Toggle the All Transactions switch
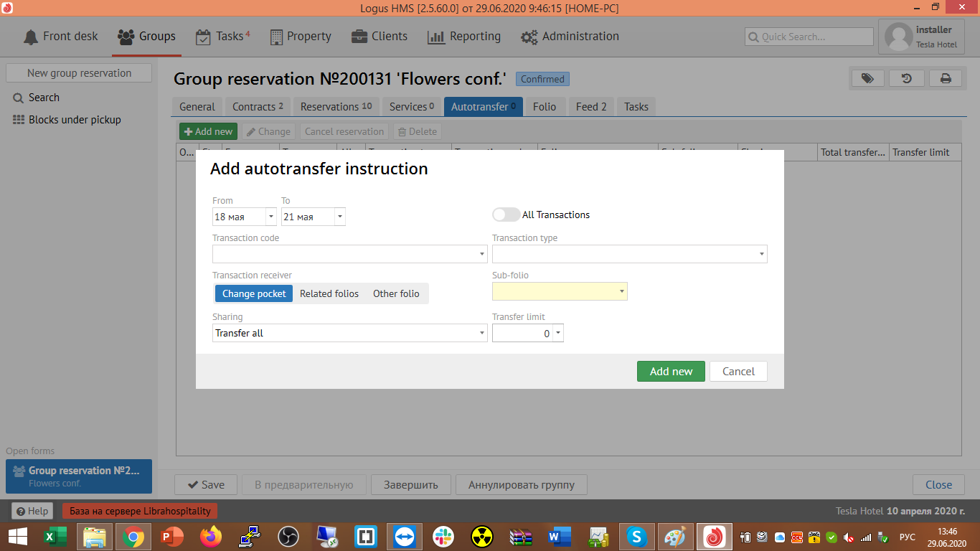The height and width of the screenshot is (551, 980). (x=506, y=215)
